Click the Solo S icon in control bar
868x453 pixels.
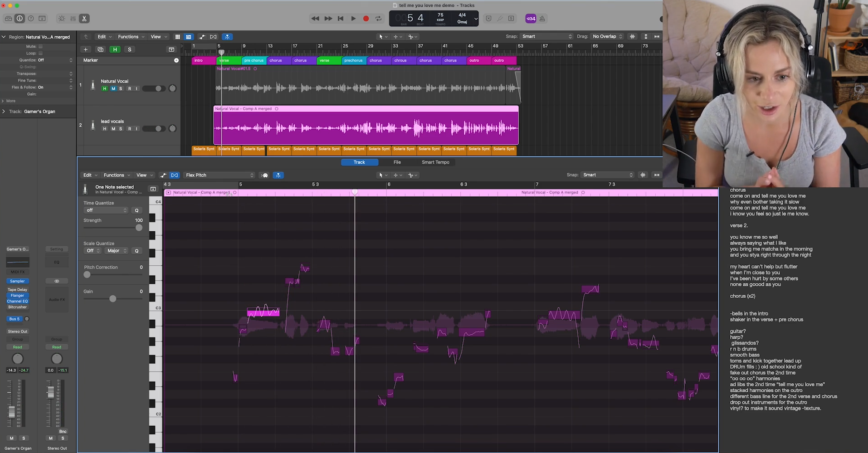511,19
